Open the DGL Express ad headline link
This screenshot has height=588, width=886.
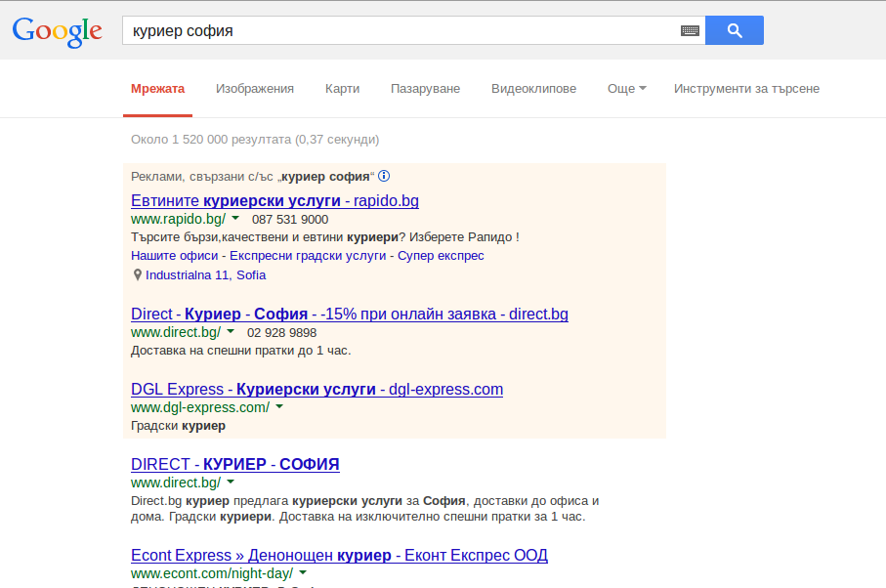[x=316, y=389]
